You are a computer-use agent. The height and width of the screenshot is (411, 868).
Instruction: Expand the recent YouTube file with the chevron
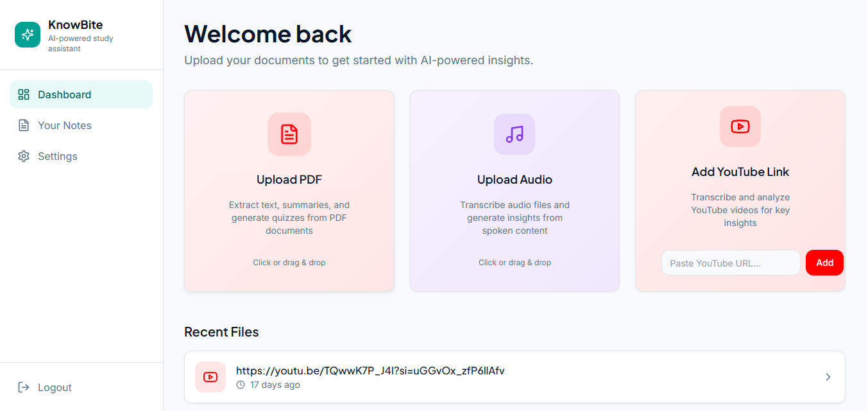pyautogui.click(x=828, y=377)
